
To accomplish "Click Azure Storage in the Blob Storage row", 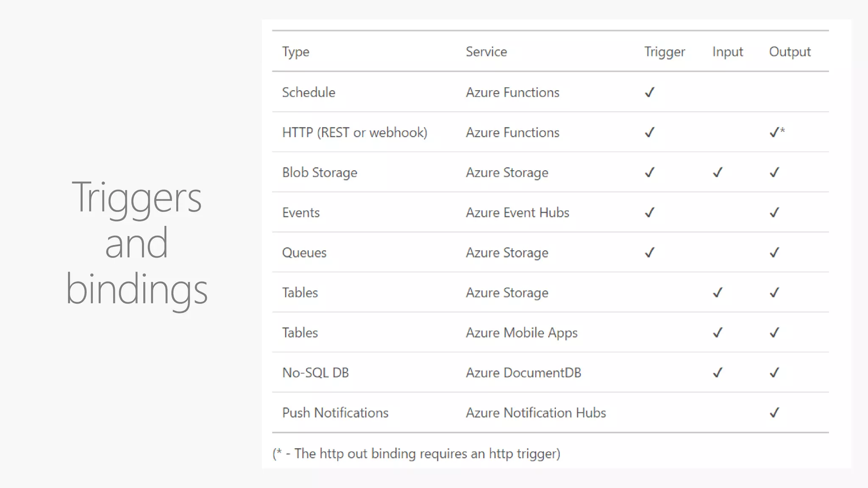I will tap(507, 173).
